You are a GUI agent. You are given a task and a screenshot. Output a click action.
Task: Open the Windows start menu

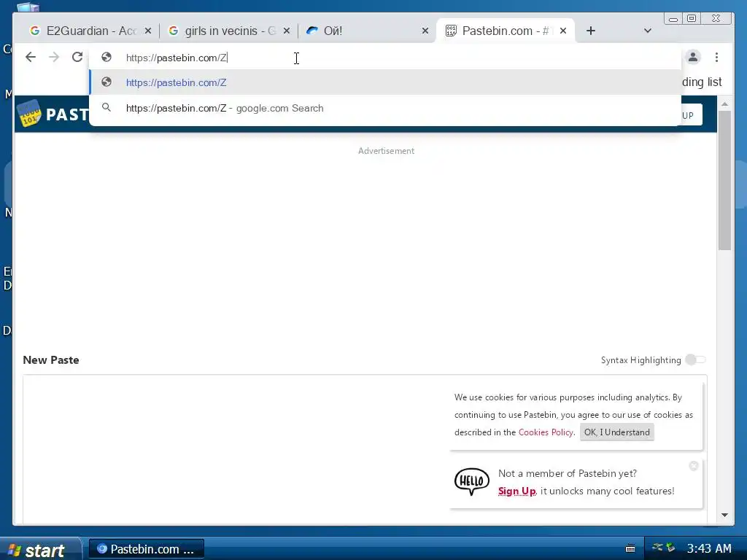pos(41,550)
